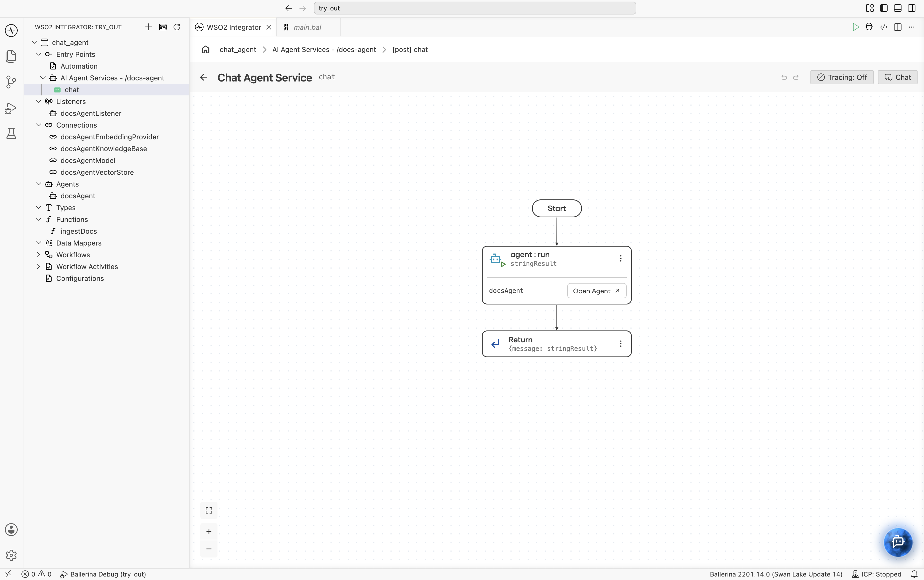924x580 pixels.
Task: Run the integration with the play icon
Action: [856, 27]
